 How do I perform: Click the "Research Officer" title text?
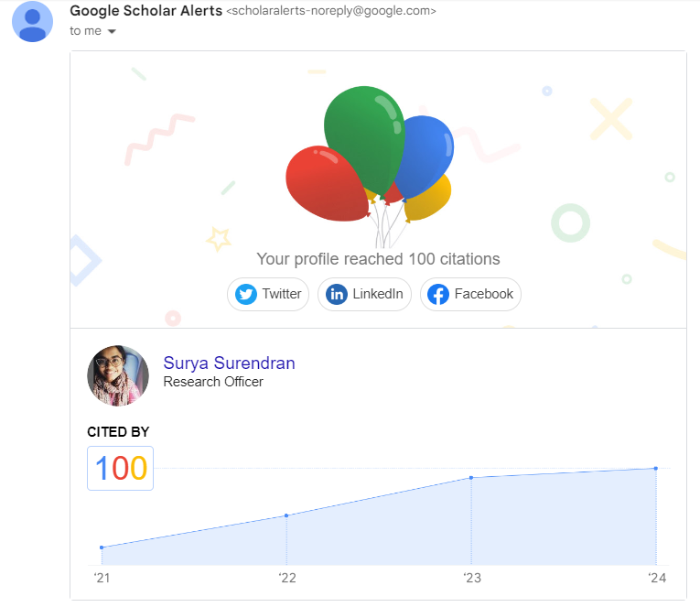click(213, 382)
